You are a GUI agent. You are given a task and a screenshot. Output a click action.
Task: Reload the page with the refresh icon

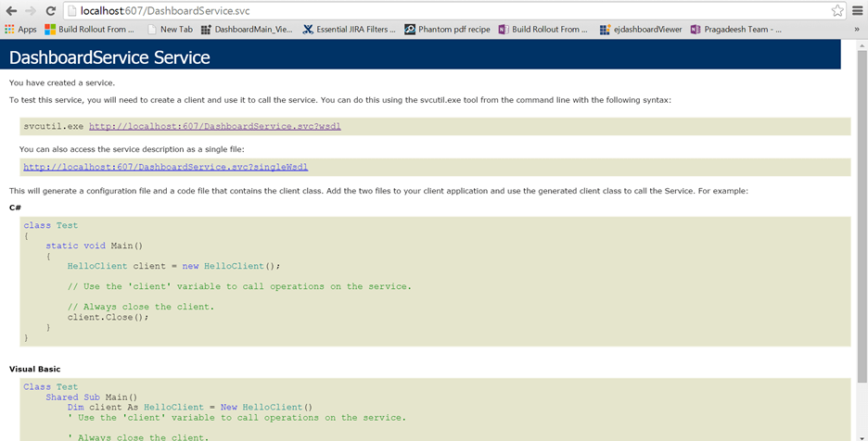[50, 10]
